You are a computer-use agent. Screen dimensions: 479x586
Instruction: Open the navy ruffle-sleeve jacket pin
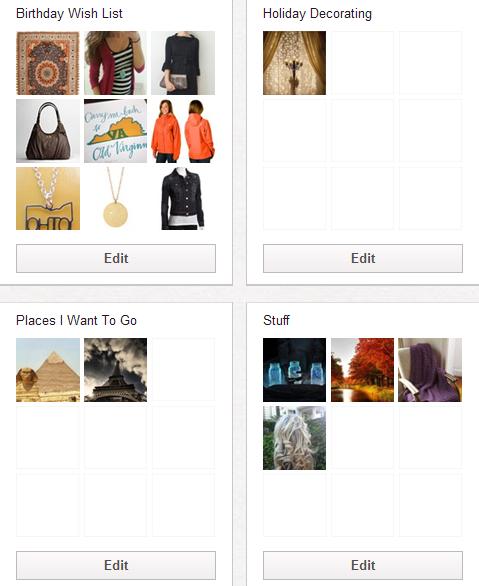pyautogui.click(x=183, y=63)
